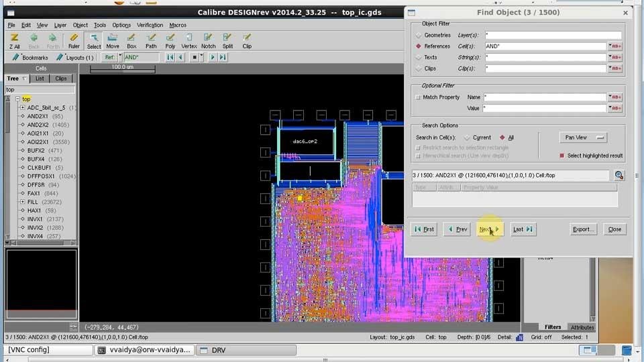The height and width of the screenshot is (362, 644).
Task: Select DFFPOSX1 in the cell tree
Action: (41, 176)
